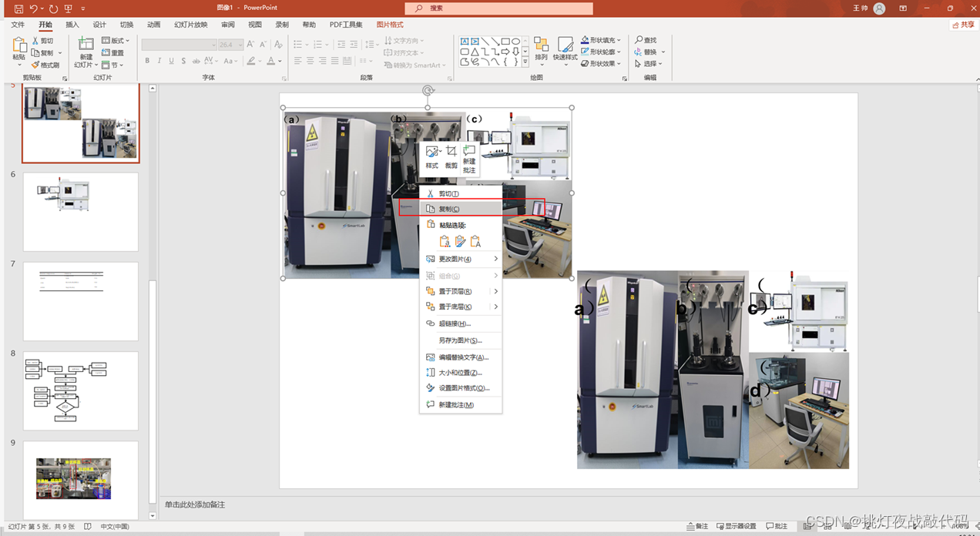Open the font color (A) dropdown arrow
980x536 pixels.
coord(279,61)
